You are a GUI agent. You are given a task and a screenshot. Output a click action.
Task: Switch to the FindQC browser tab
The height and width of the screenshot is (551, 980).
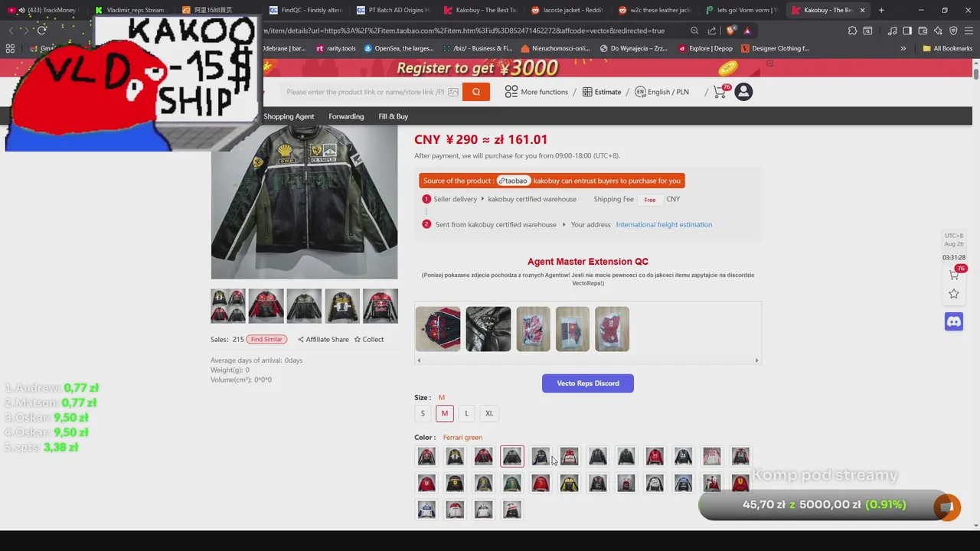tap(305, 10)
